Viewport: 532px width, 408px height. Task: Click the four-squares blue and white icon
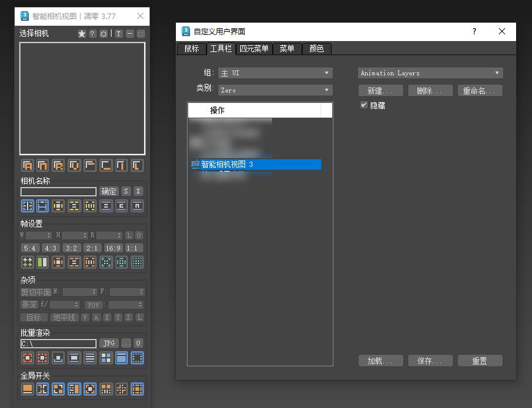[x=106, y=358]
